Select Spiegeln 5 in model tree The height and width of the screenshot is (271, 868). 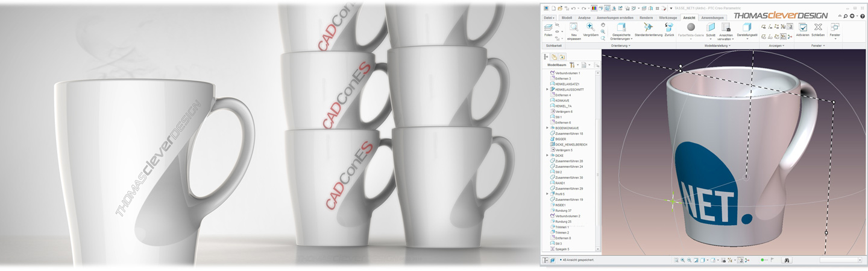559,249
